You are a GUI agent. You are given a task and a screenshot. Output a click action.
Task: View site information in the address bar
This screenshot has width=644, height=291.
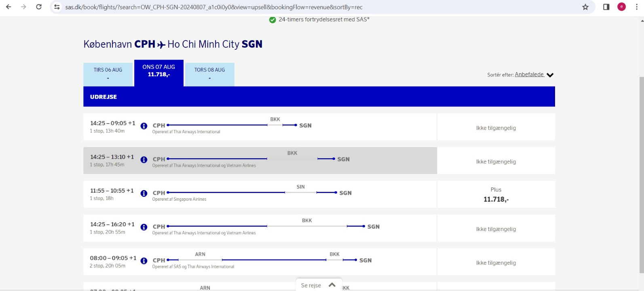(57, 7)
